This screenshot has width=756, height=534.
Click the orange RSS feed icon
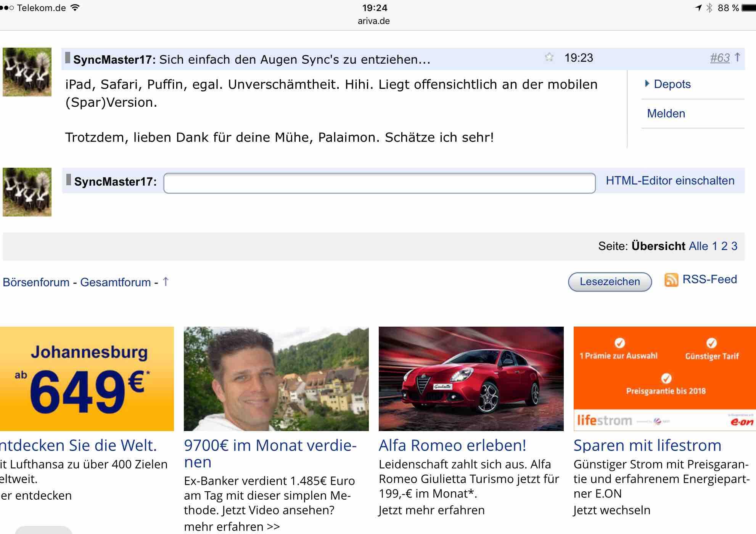671,280
